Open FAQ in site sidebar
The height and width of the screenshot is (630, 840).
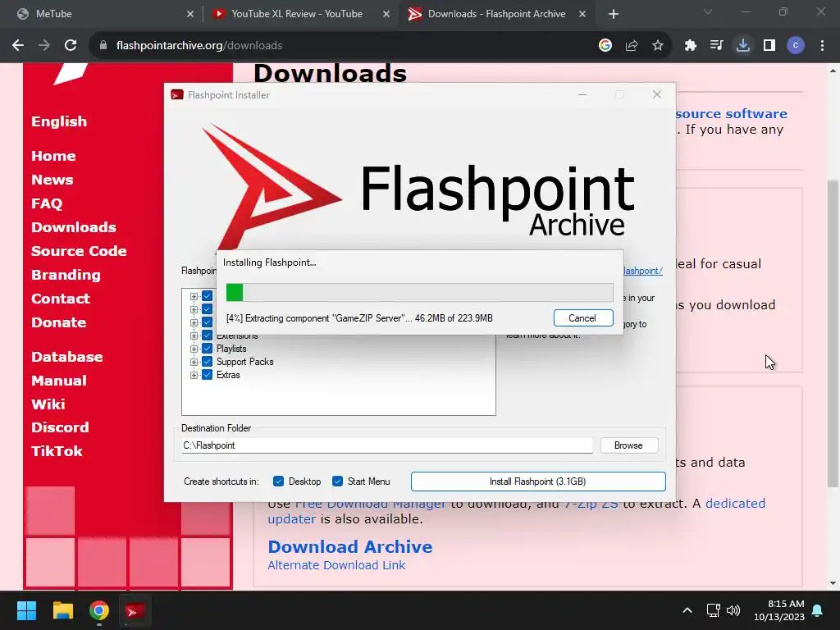[47, 203]
